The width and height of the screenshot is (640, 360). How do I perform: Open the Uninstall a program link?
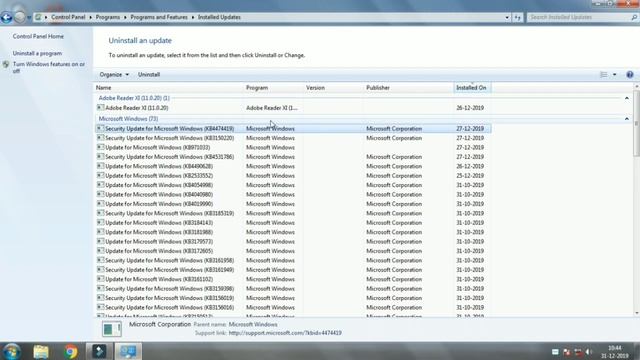[x=37, y=53]
